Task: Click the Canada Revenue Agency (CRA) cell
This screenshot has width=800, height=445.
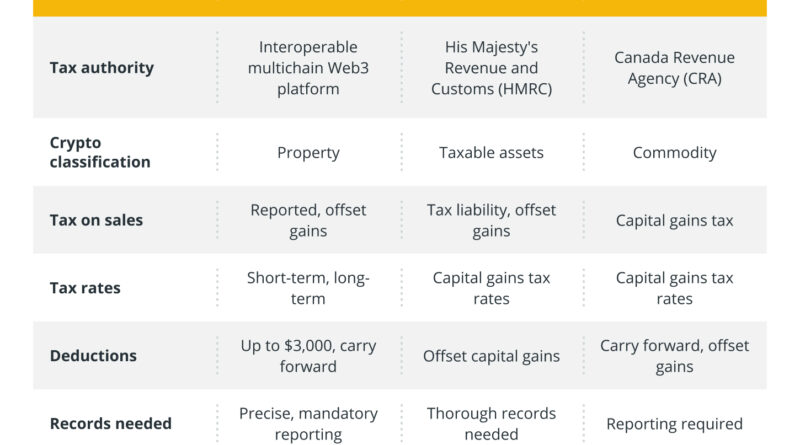Action: point(674,68)
